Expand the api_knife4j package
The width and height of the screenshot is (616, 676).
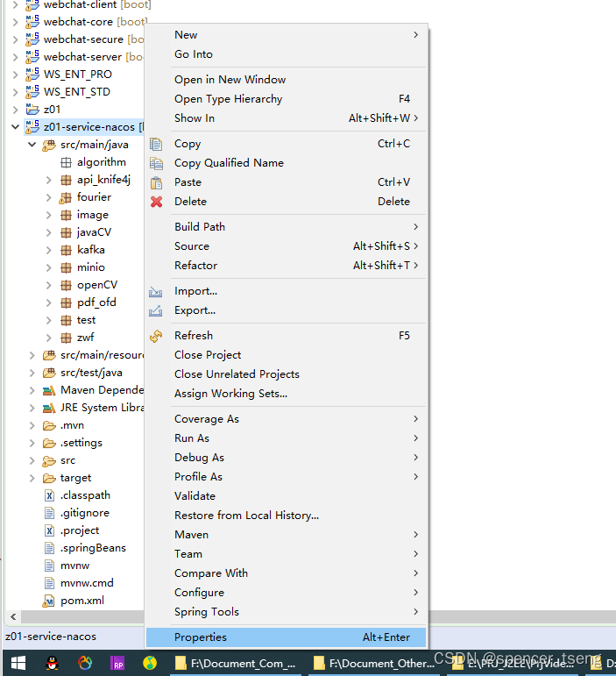49,181
